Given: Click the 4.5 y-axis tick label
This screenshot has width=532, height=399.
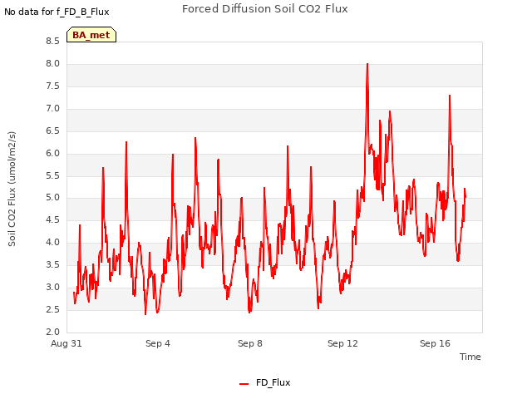Looking at the screenshot, I should (52, 219).
